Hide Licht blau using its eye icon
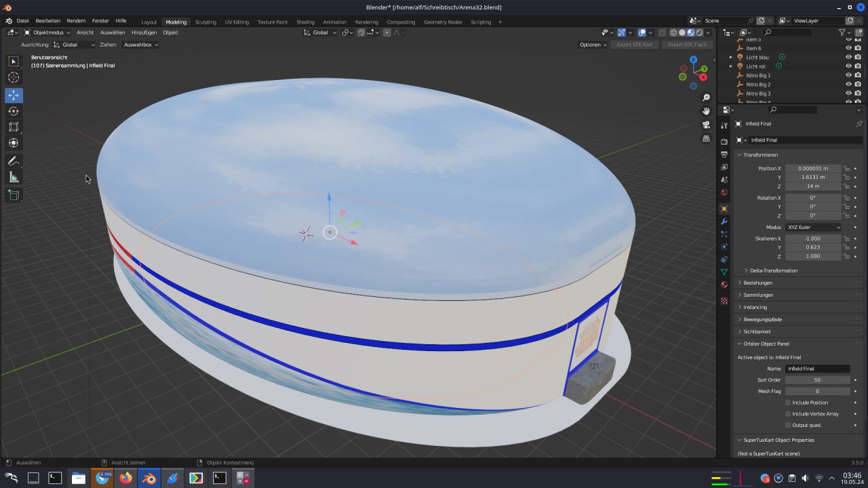 point(848,58)
